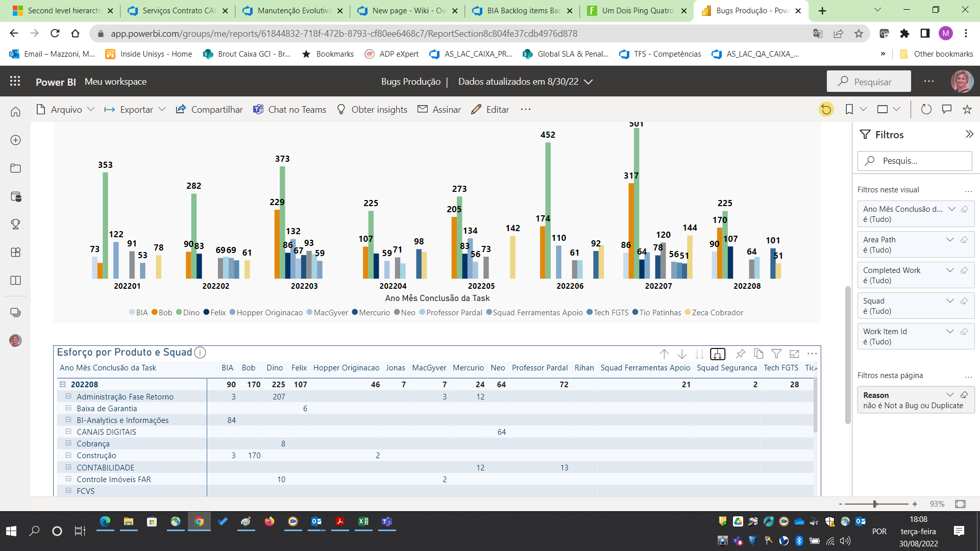Pin the Esforço visual

tap(740, 354)
